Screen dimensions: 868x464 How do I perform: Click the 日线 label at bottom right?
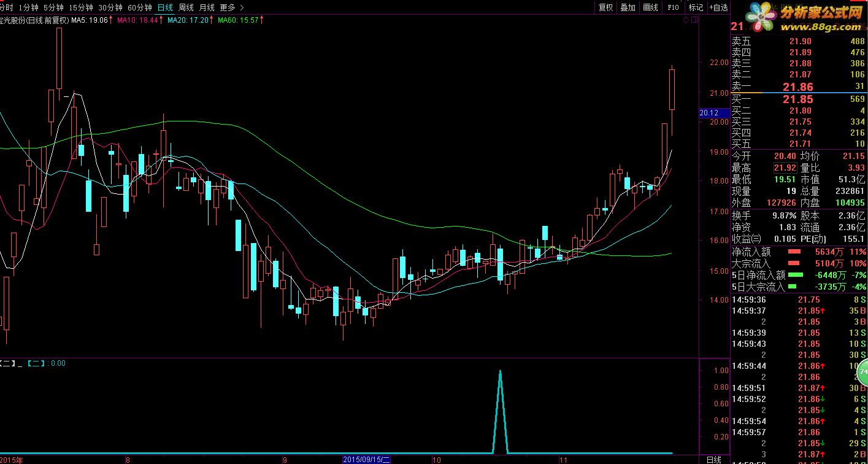point(714,459)
